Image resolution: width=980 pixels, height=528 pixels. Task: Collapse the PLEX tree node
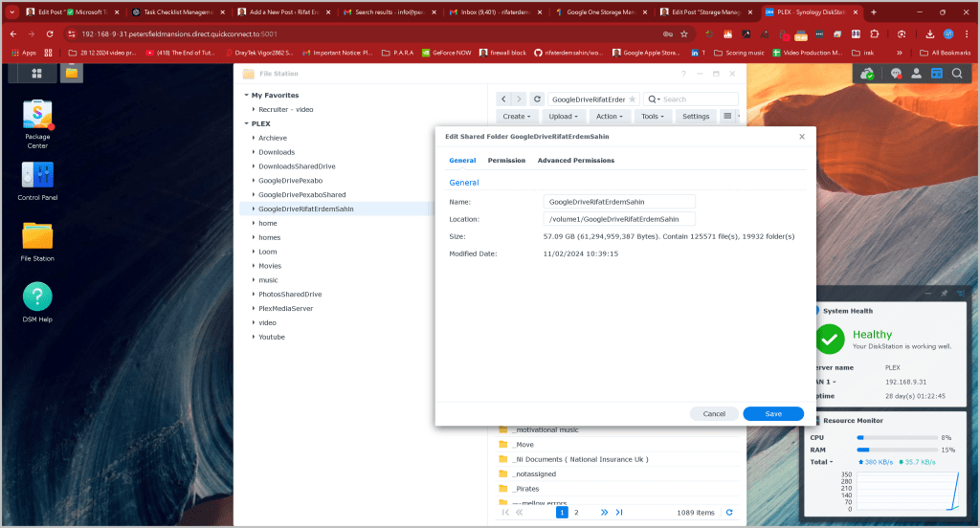tap(246, 123)
